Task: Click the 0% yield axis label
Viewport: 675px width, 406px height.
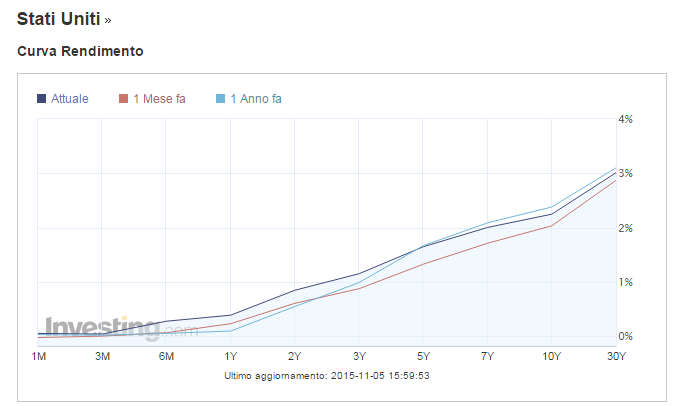Action: 626,336
